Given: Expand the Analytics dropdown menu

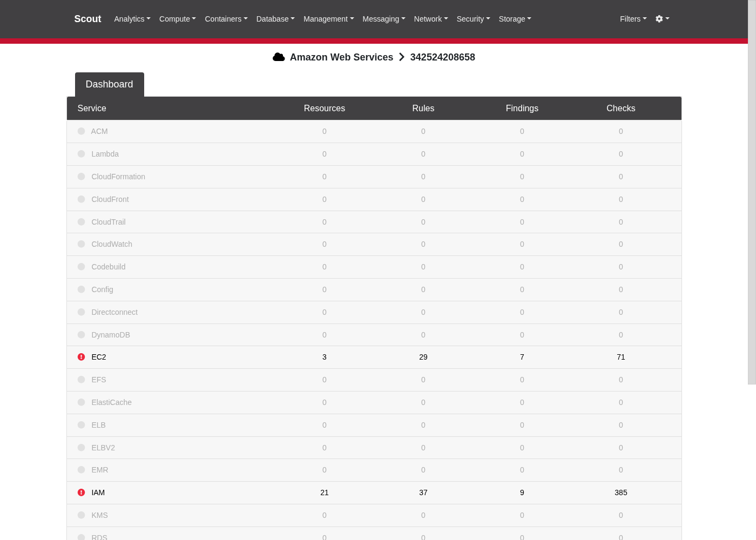Looking at the screenshot, I should pyautogui.click(x=132, y=19).
